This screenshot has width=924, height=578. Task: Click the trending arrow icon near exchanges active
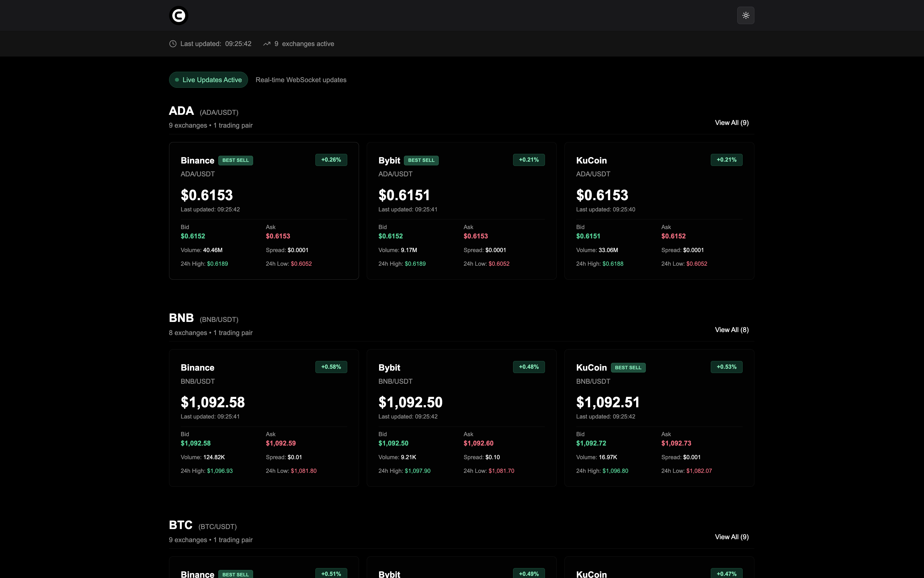pyautogui.click(x=267, y=44)
